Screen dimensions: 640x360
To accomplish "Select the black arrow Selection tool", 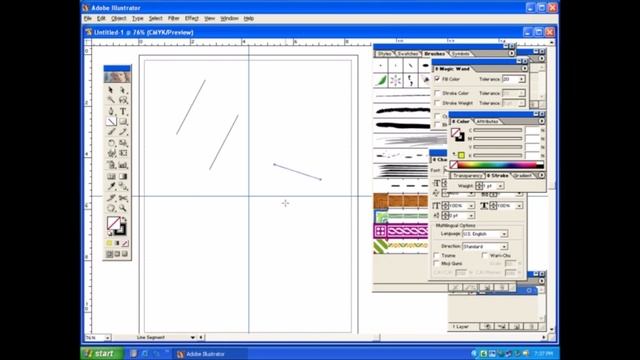I will (111, 90).
